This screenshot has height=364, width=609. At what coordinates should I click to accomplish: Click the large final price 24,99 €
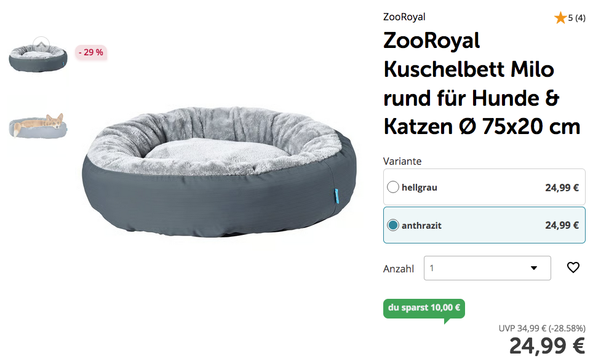547,346
